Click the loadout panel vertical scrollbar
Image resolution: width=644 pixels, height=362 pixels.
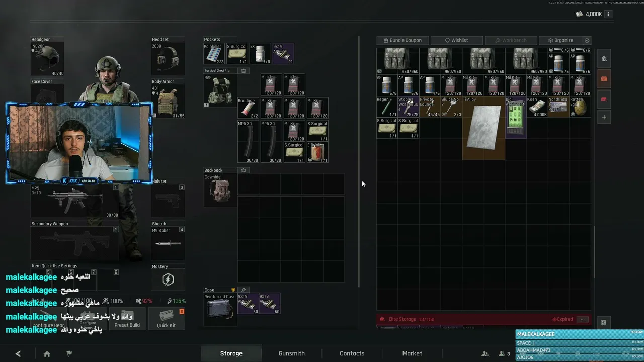pos(359,161)
